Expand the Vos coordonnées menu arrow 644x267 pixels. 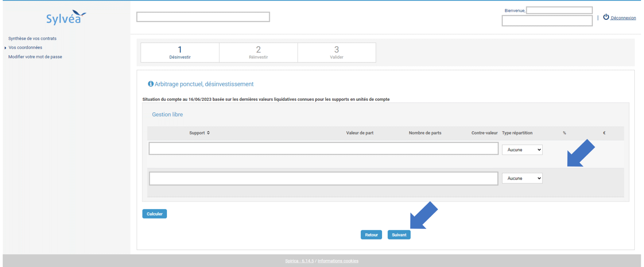point(6,48)
